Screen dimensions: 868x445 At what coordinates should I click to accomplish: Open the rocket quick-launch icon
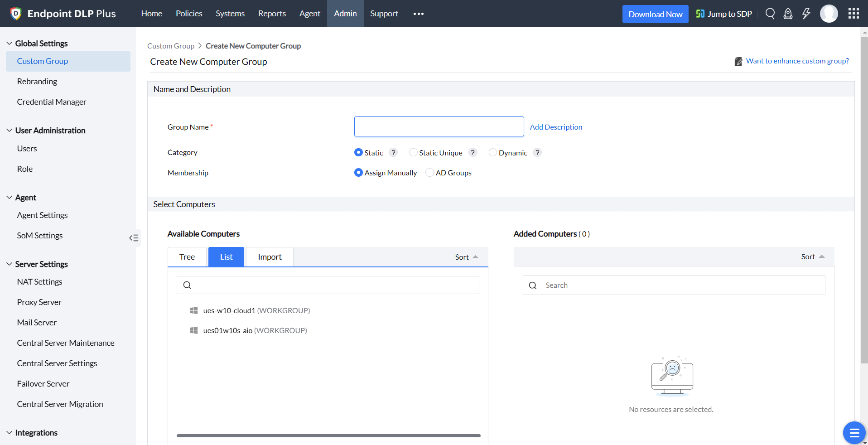pos(788,14)
